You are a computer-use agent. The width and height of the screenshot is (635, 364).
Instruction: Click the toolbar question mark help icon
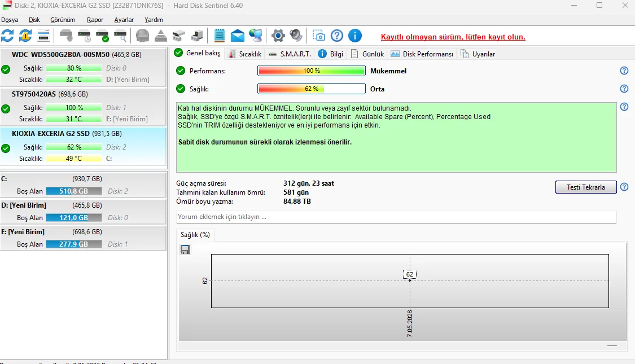tap(337, 36)
